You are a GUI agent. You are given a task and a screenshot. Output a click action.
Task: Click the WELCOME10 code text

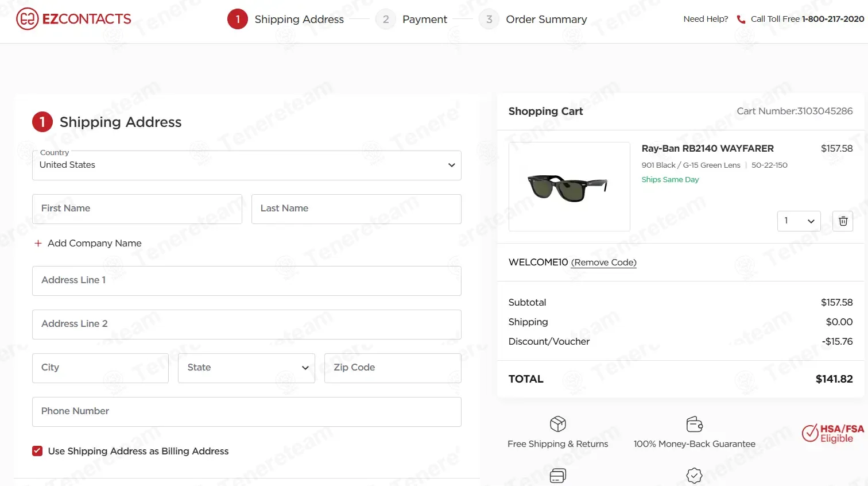[x=538, y=262]
